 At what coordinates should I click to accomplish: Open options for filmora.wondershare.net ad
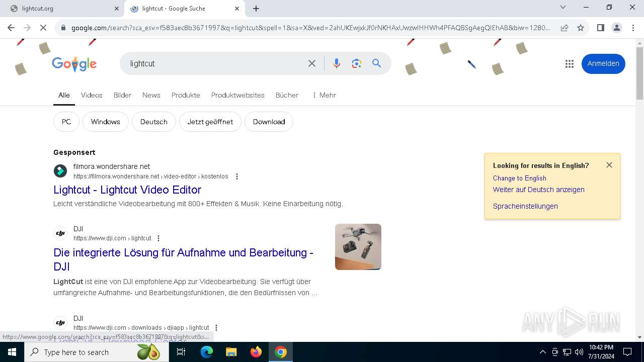(x=237, y=176)
